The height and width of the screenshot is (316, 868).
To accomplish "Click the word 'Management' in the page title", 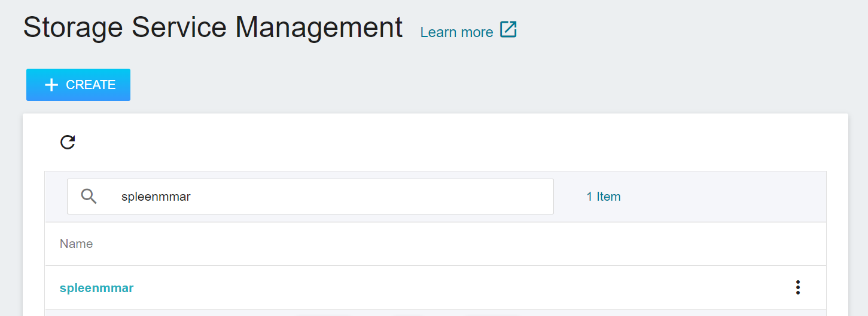I will click(318, 27).
